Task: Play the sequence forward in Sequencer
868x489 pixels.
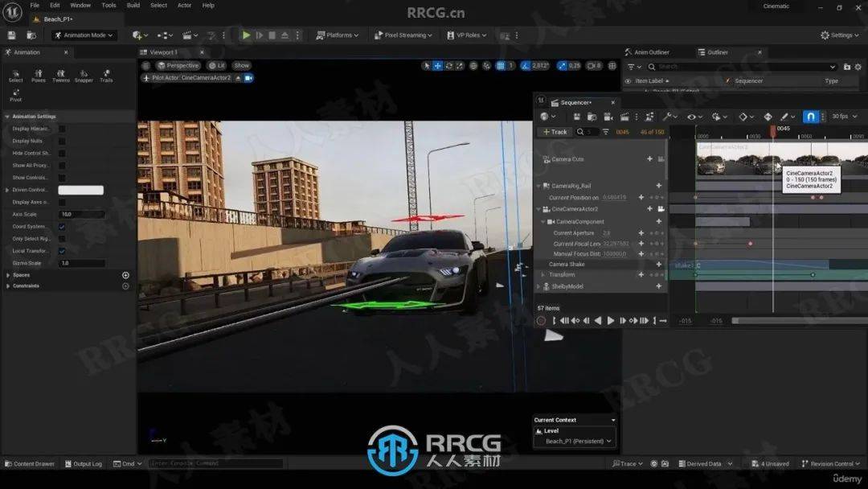Action: [611, 321]
